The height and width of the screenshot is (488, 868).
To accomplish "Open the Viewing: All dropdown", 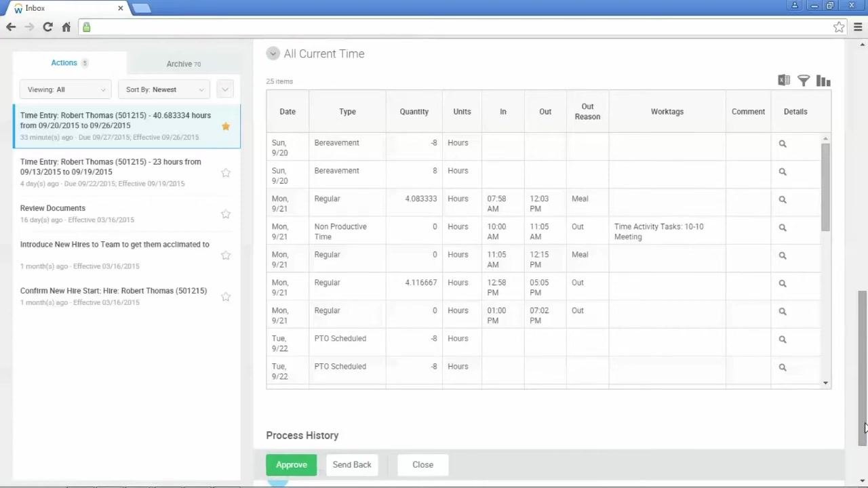I will 66,89.
